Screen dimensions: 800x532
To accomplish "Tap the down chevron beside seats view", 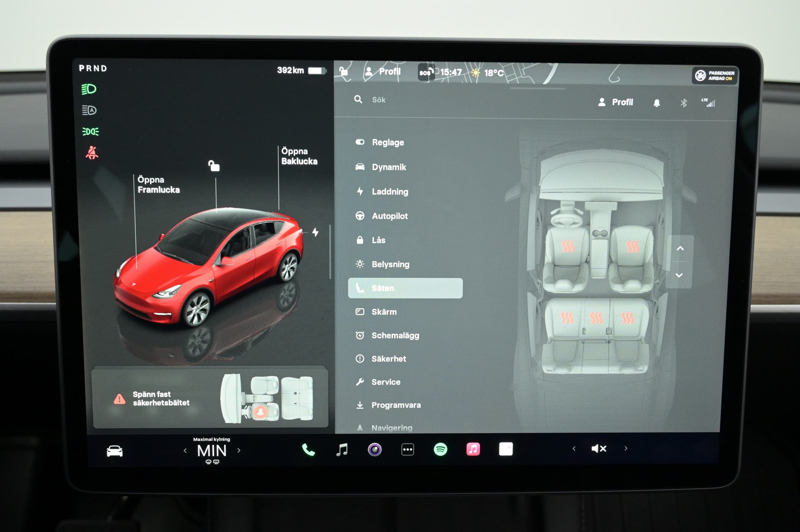I will coord(679,275).
